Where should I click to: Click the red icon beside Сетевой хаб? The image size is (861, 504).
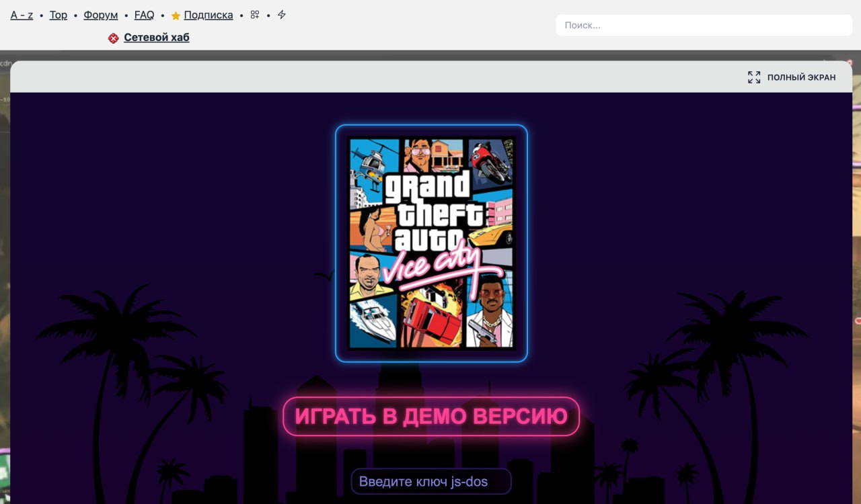coord(113,38)
